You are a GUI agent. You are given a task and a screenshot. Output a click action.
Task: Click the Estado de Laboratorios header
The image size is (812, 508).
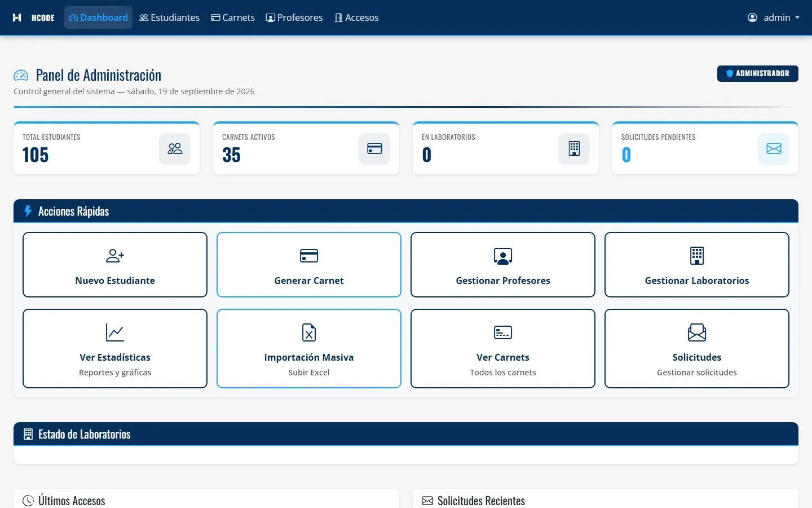(x=406, y=434)
